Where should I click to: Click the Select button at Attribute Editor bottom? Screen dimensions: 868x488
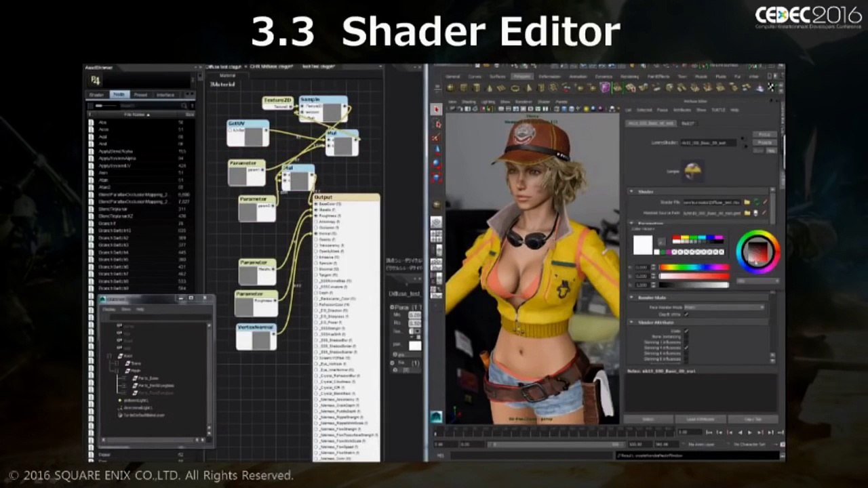point(648,420)
